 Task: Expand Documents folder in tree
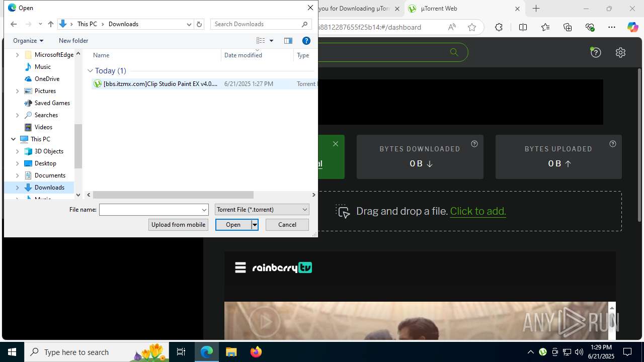pos(18,175)
